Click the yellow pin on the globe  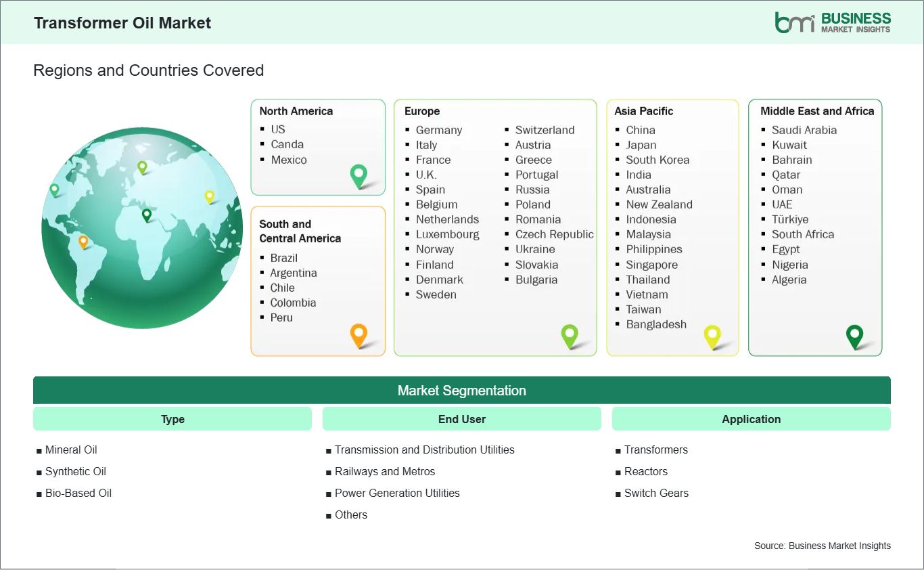(210, 196)
